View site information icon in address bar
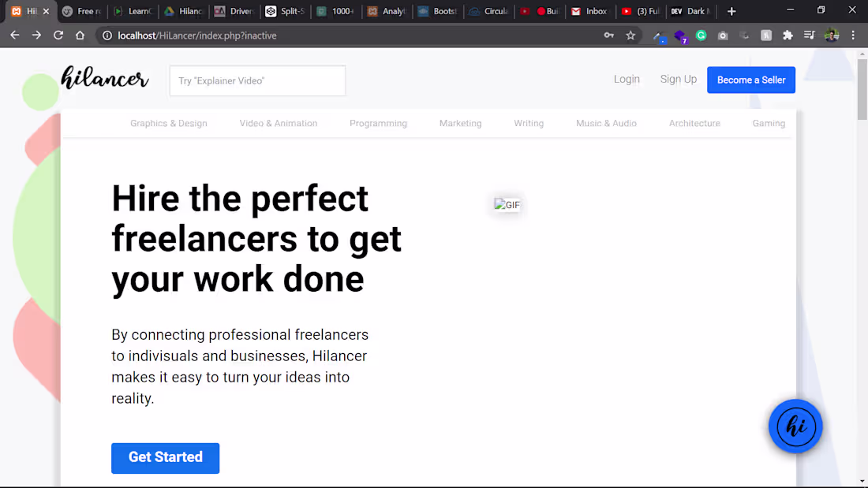The width and height of the screenshot is (868, 488). (x=107, y=35)
